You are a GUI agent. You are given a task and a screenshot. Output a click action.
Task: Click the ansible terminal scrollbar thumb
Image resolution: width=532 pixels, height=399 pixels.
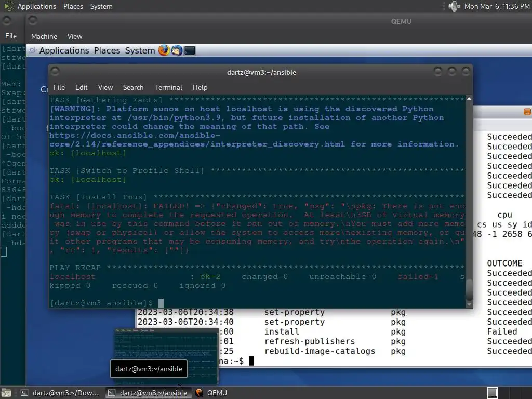tap(469, 289)
